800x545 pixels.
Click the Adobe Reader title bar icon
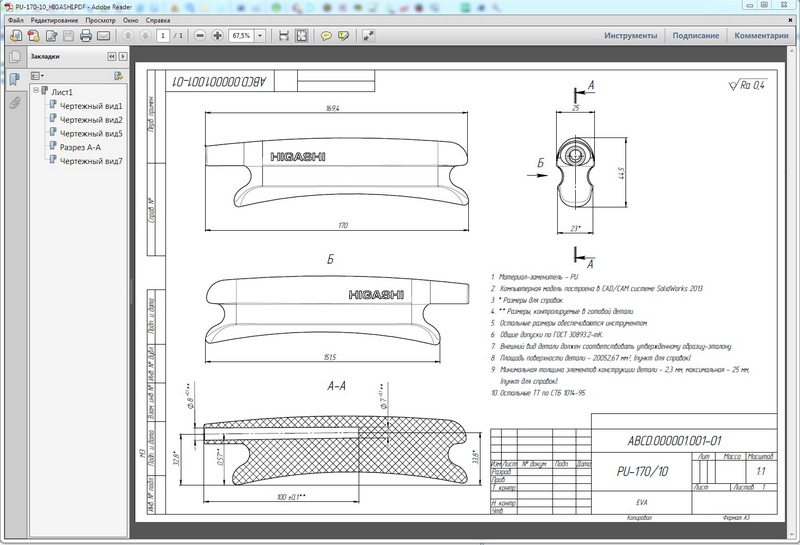coord(9,7)
